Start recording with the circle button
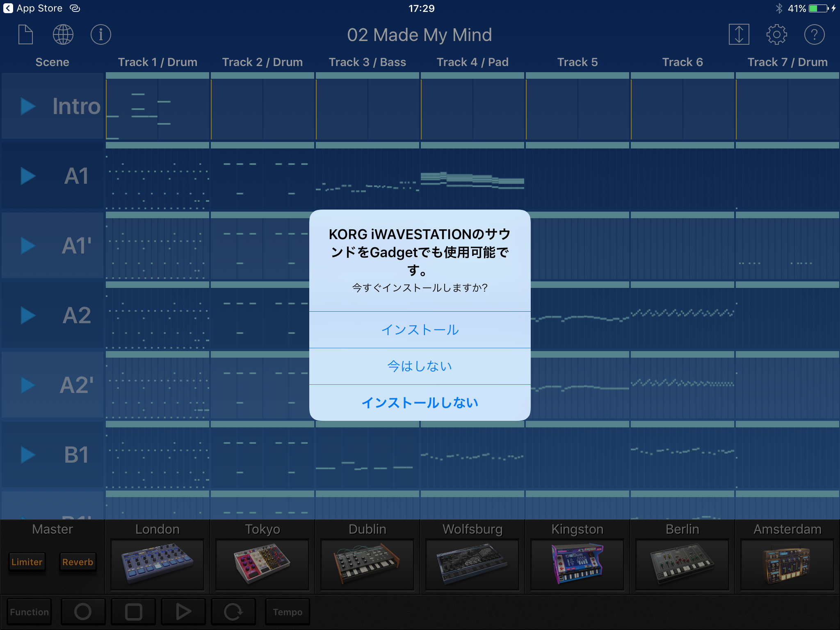The width and height of the screenshot is (840, 630). click(x=83, y=612)
